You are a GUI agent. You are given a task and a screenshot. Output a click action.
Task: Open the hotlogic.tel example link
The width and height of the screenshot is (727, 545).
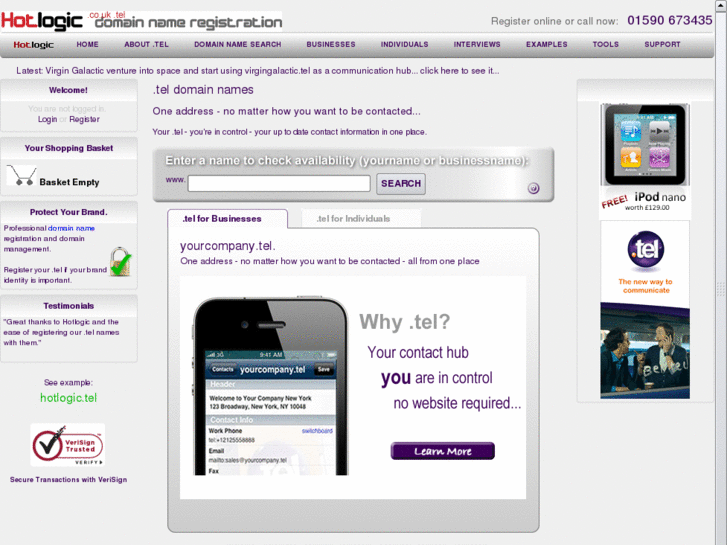click(x=69, y=398)
